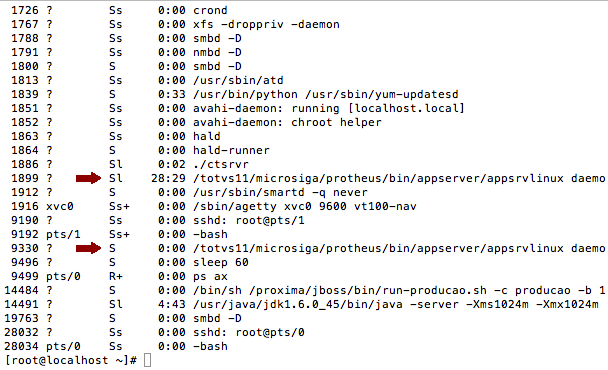
Task: Click the red arrow beside PID 1899
Action: [x=88, y=178]
